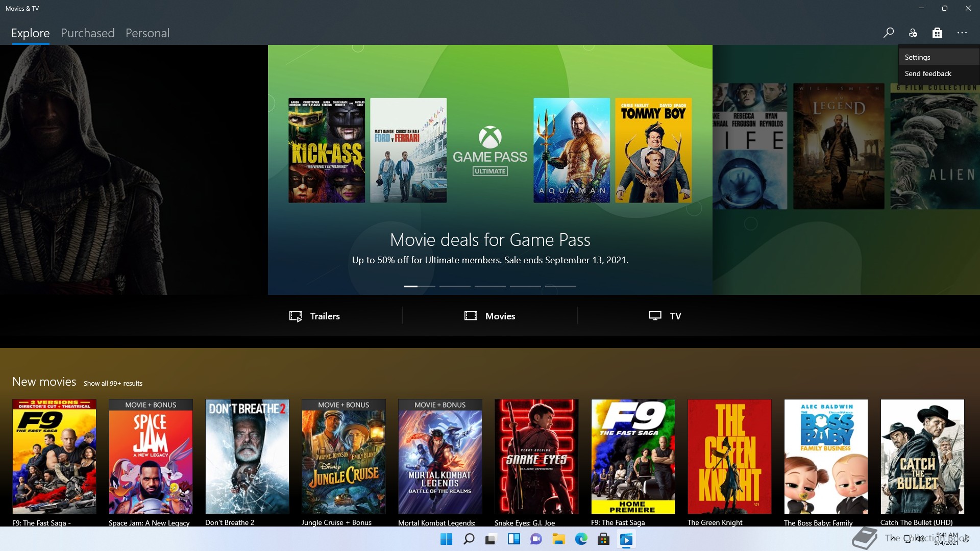
Task: Open The Boss Baby: Family Business poster
Action: (x=826, y=457)
